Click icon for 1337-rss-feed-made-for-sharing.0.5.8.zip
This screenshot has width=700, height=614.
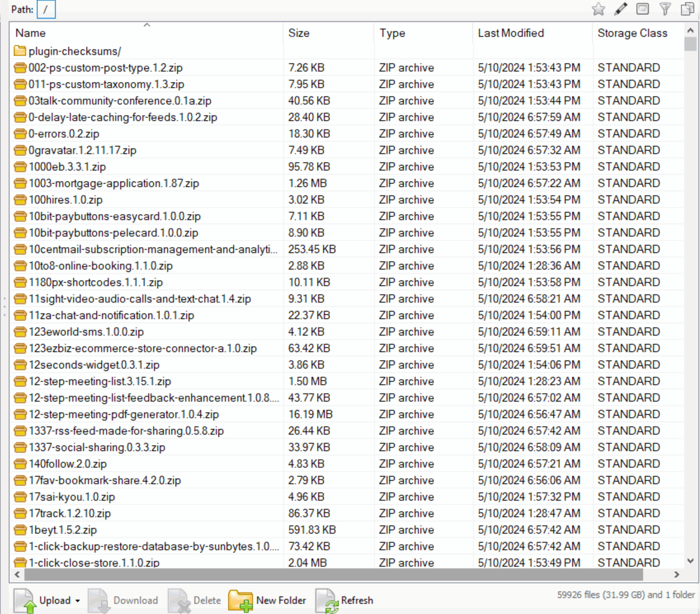pyautogui.click(x=20, y=431)
